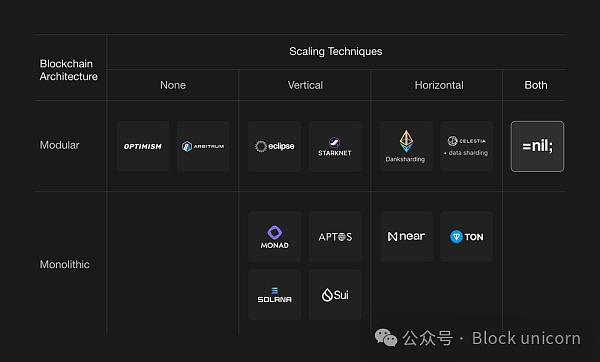The image size is (600, 362).
Task: Select the Both column header
Action: click(536, 85)
